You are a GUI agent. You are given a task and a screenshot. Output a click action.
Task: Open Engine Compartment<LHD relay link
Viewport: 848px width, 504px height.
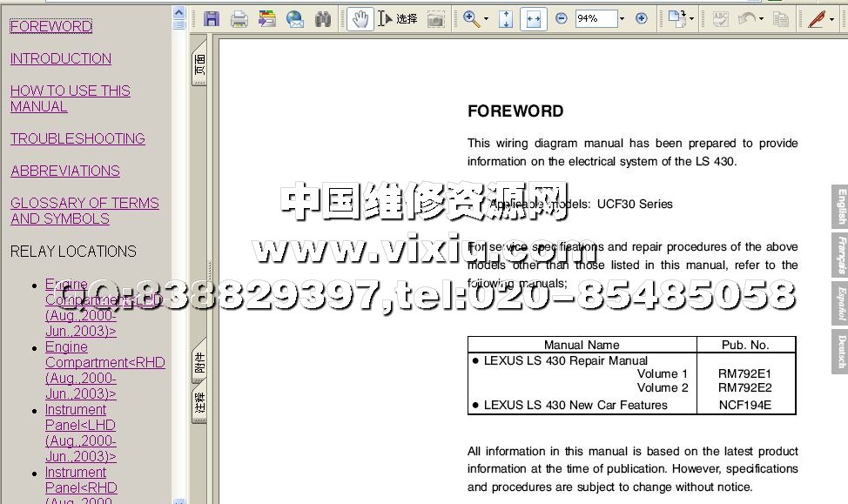pos(104,307)
